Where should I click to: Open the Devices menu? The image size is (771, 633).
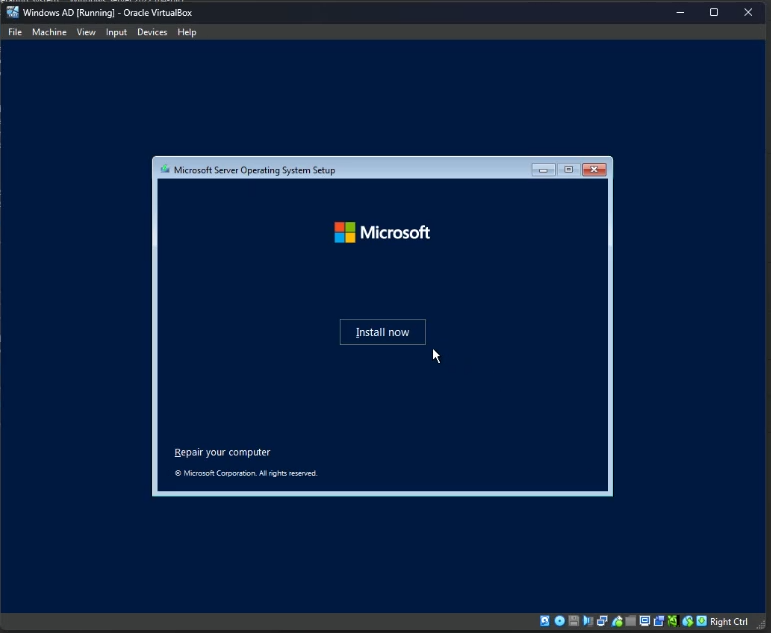tap(152, 32)
